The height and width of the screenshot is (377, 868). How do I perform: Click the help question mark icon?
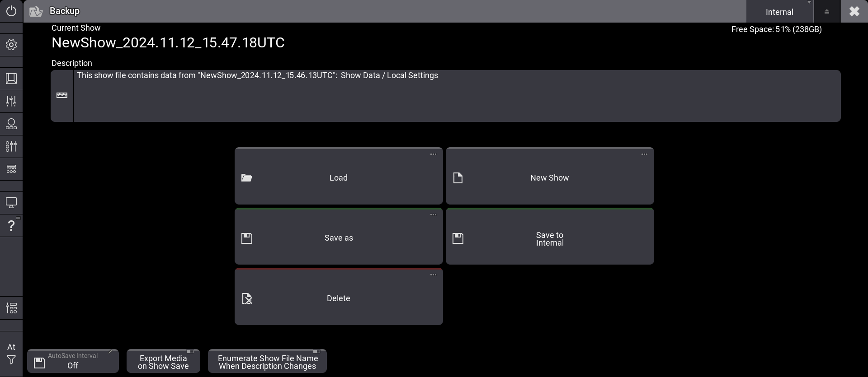pyautogui.click(x=11, y=225)
